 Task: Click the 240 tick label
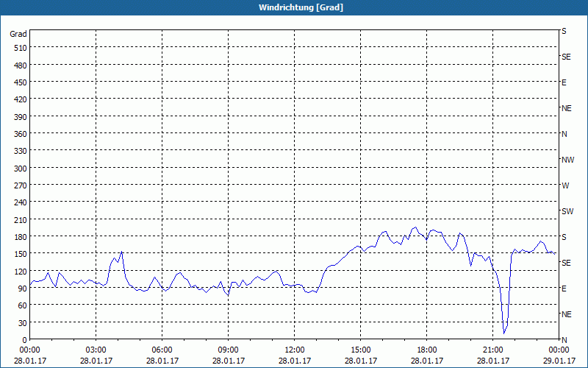[21, 203]
